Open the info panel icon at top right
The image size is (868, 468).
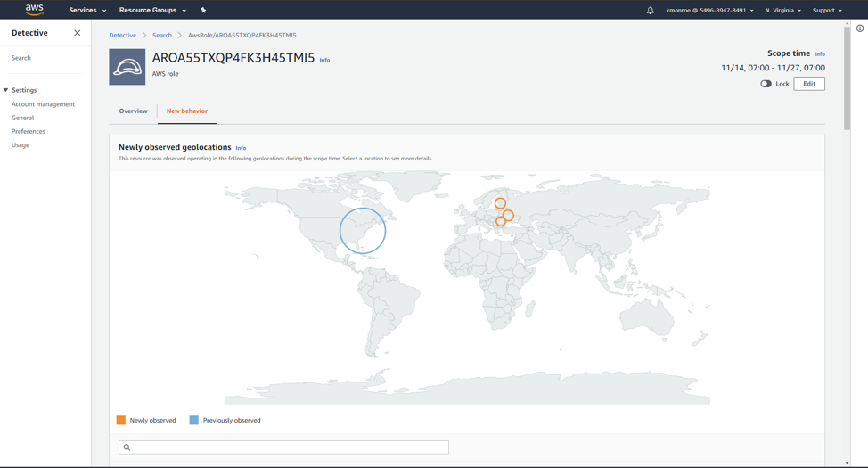860,29
